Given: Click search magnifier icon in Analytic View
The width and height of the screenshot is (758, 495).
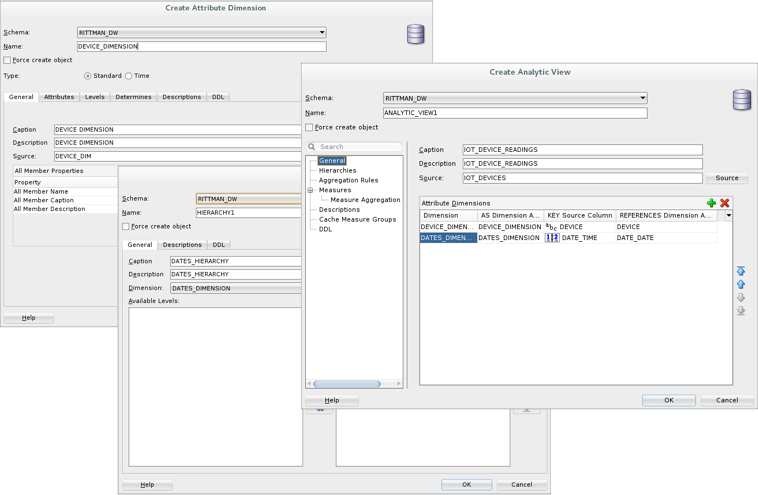Looking at the screenshot, I should point(312,146).
